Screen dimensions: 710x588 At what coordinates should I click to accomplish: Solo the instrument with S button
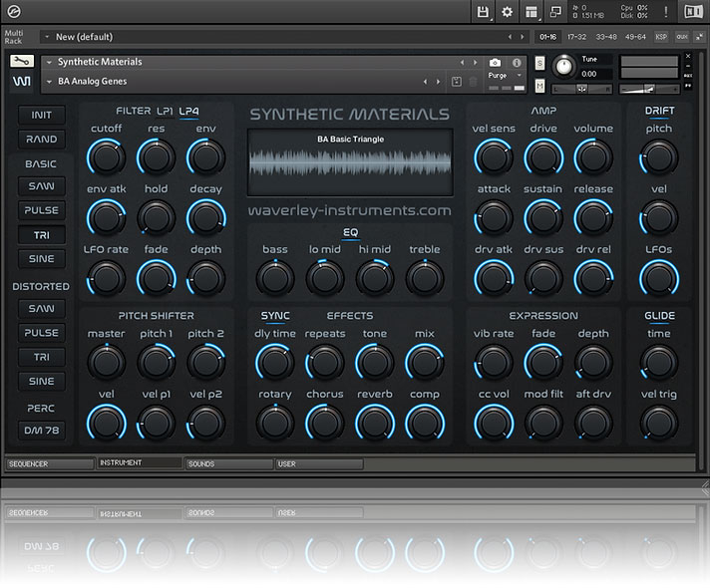click(x=540, y=63)
